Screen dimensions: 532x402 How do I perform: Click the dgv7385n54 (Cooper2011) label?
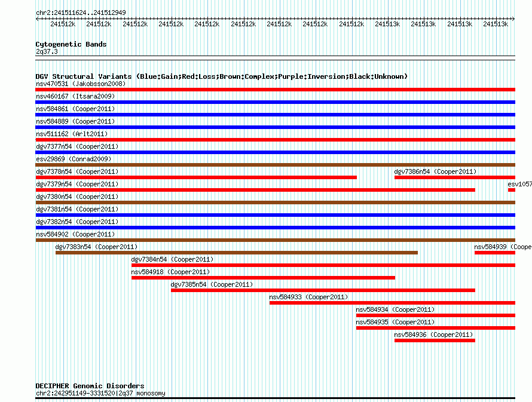coord(212,284)
